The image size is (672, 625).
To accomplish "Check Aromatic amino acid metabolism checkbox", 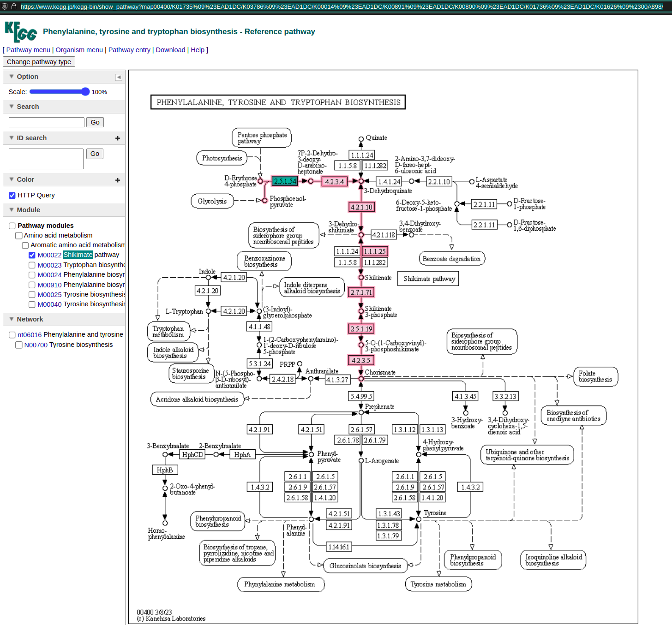I will tap(25, 245).
